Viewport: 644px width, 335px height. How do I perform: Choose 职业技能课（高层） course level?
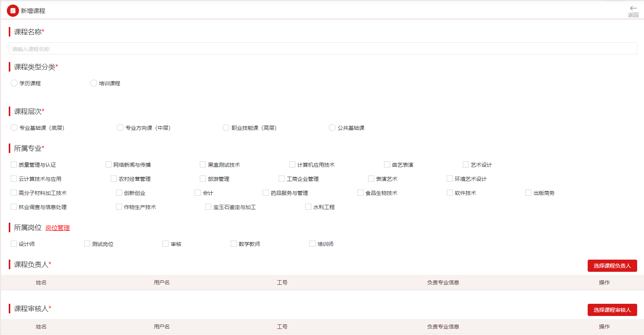tap(226, 128)
